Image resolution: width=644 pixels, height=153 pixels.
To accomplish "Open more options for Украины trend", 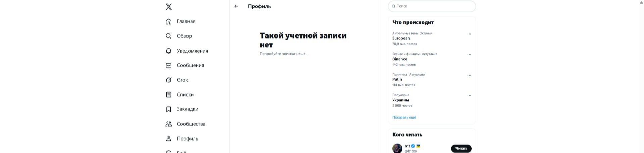I will tap(469, 96).
